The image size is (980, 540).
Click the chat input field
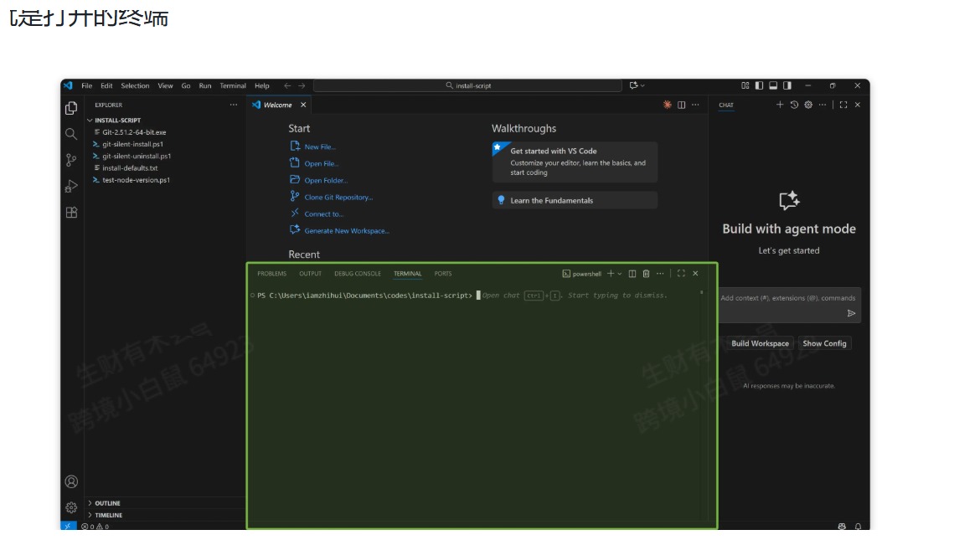pos(789,305)
